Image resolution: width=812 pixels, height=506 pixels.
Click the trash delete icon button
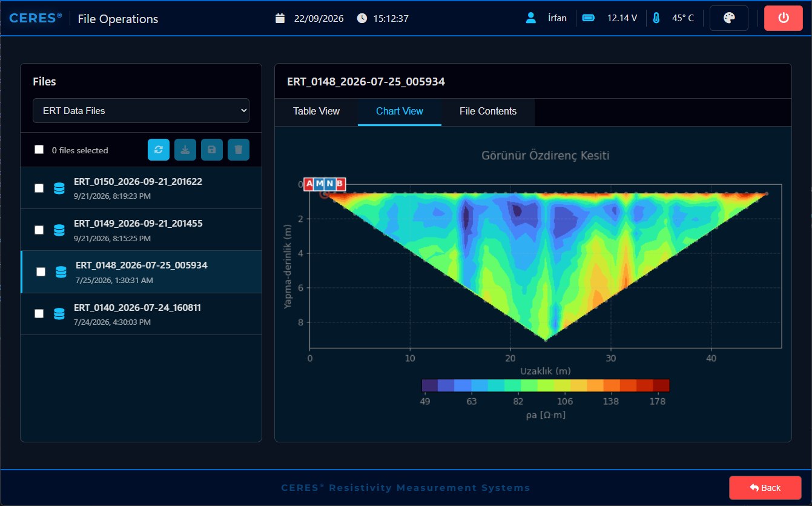[x=239, y=150]
